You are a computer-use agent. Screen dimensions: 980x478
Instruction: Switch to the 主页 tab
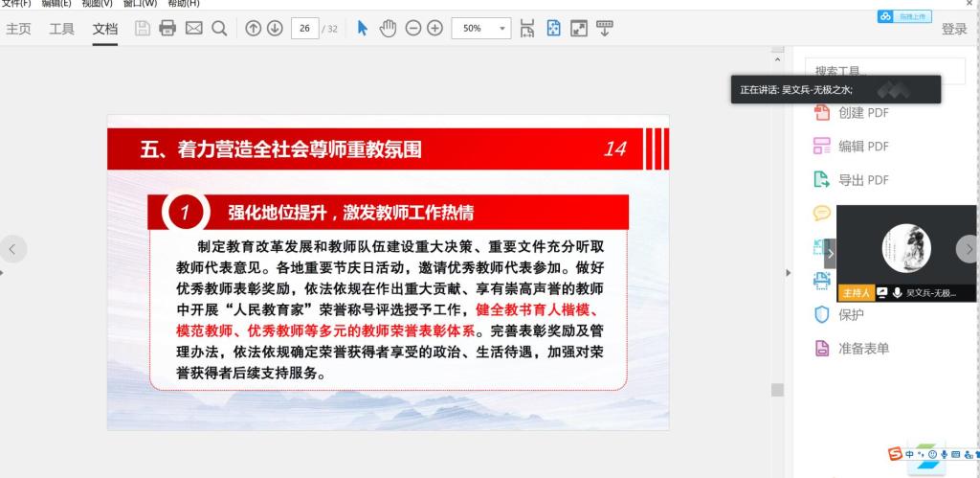click(x=18, y=29)
